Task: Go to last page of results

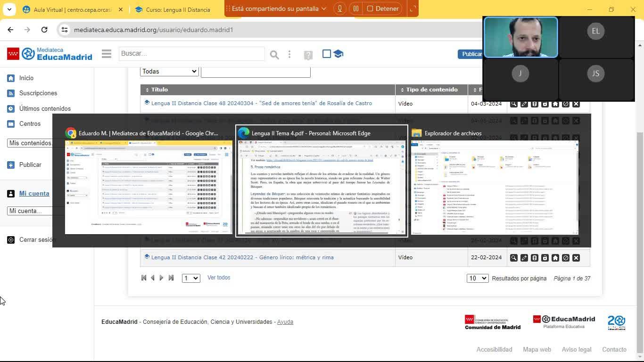Action: click(x=171, y=278)
